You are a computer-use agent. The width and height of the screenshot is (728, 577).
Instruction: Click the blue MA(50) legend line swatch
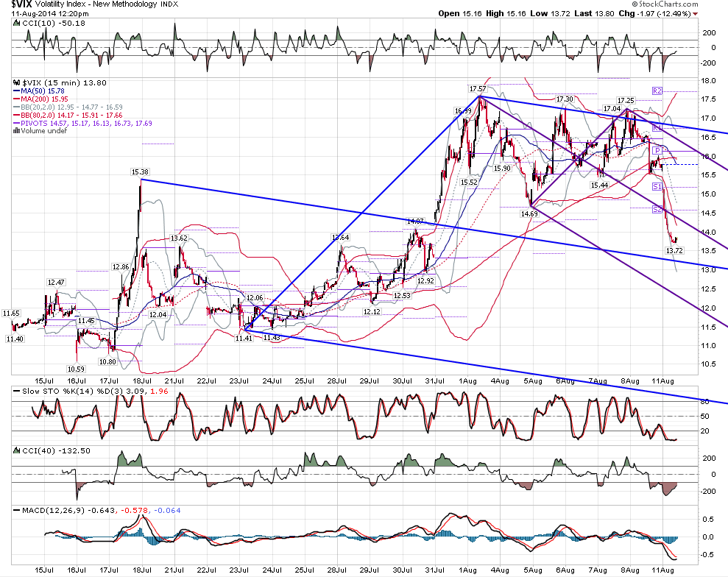coord(16,91)
